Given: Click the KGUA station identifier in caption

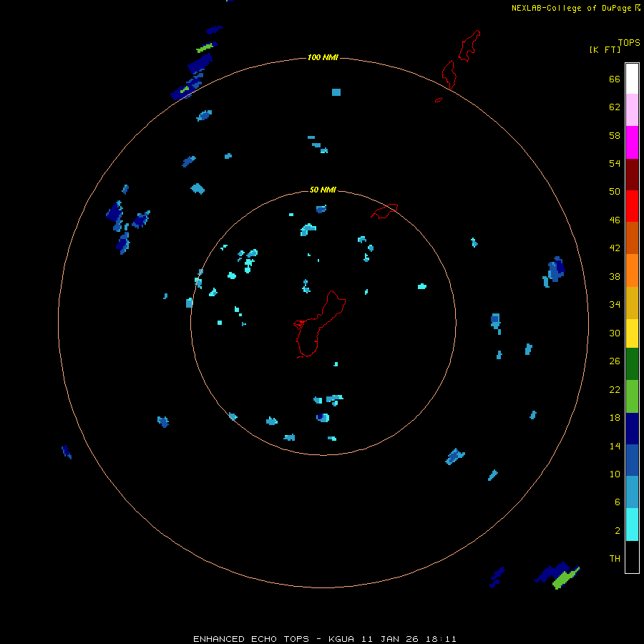Looking at the screenshot, I should pyautogui.click(x=341, y=639).
